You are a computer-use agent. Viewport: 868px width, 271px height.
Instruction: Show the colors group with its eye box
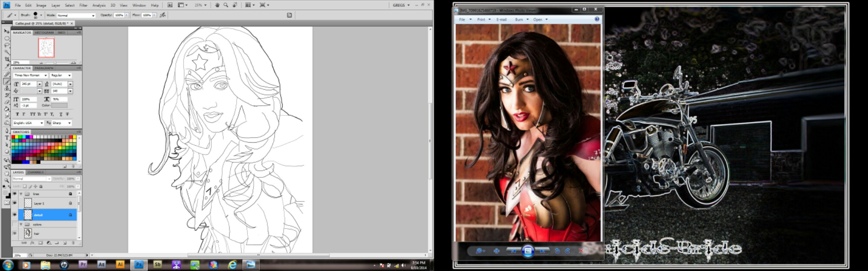15,225
